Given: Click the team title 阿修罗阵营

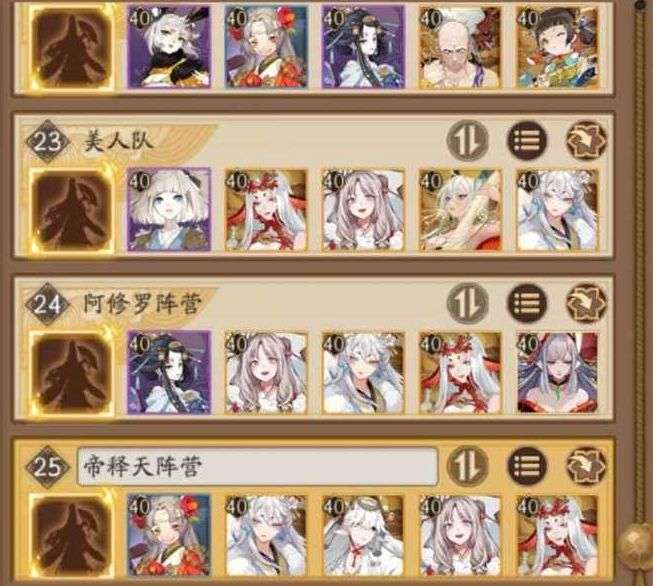Looking at the screenshot, I should [x=142, y=304].
